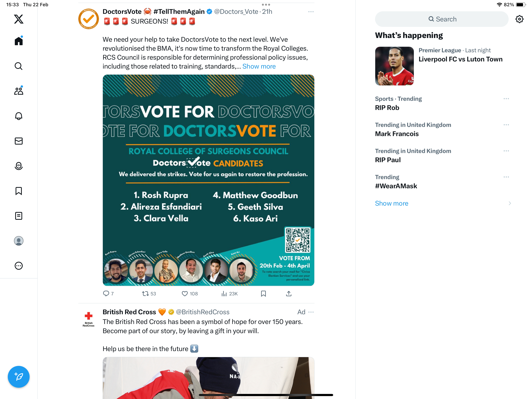The image size is (532, 399).
Task: Click the compose post button
Action: point(18,377)
